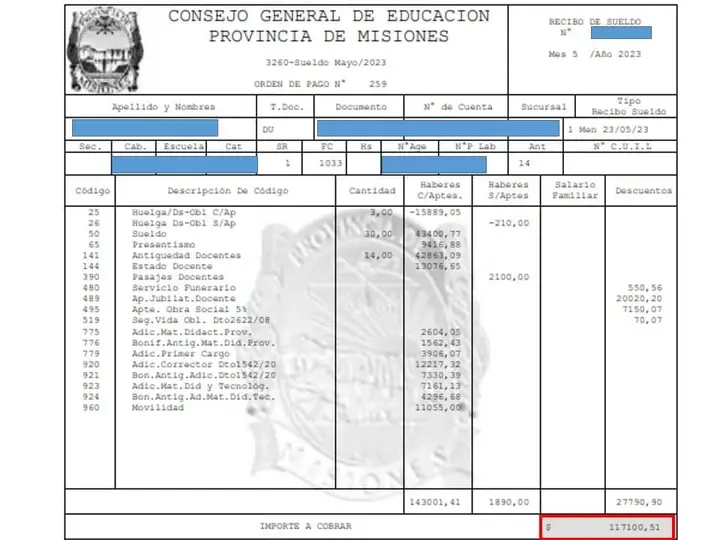The width and height of the screenshot is (720, 540).
Task: Click the 'Antigüedad Docentes' row description
Action: [186, 255]
